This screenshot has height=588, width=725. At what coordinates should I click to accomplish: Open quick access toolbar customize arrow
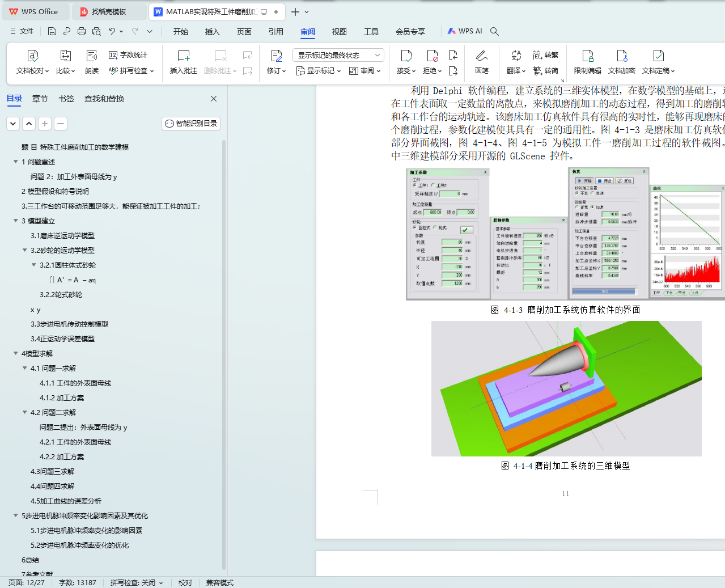150,31
